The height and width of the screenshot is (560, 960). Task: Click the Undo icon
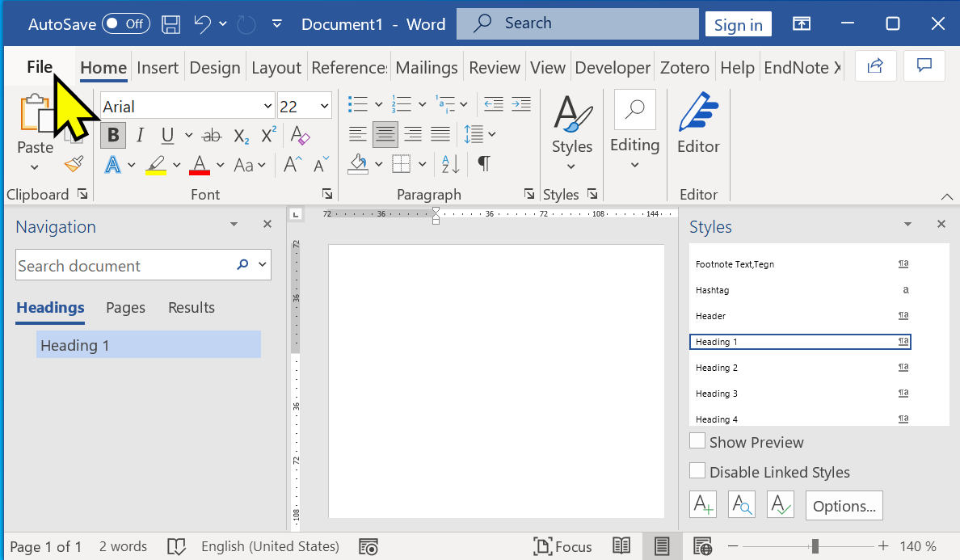tap(203, 24)
